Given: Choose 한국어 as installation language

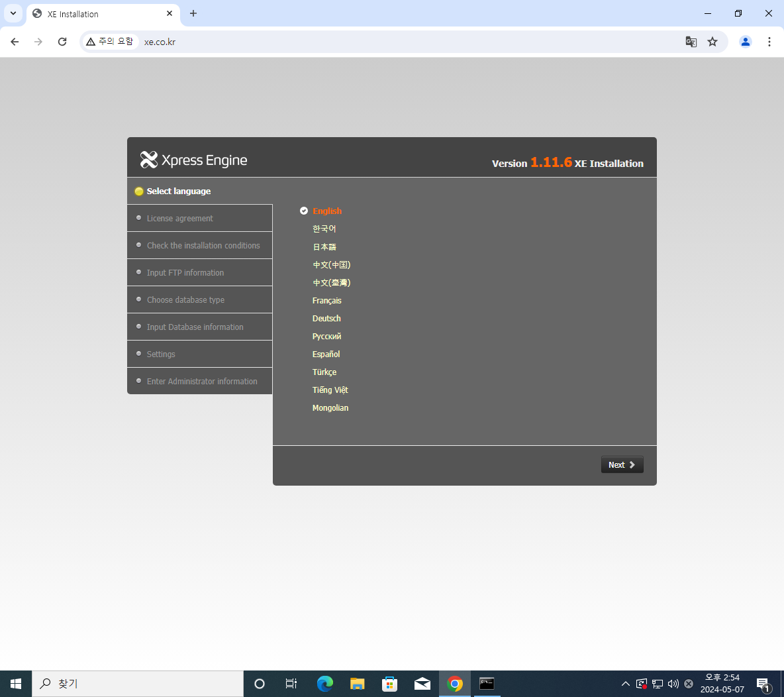Looking at the screenshot, I should [324, 229].
